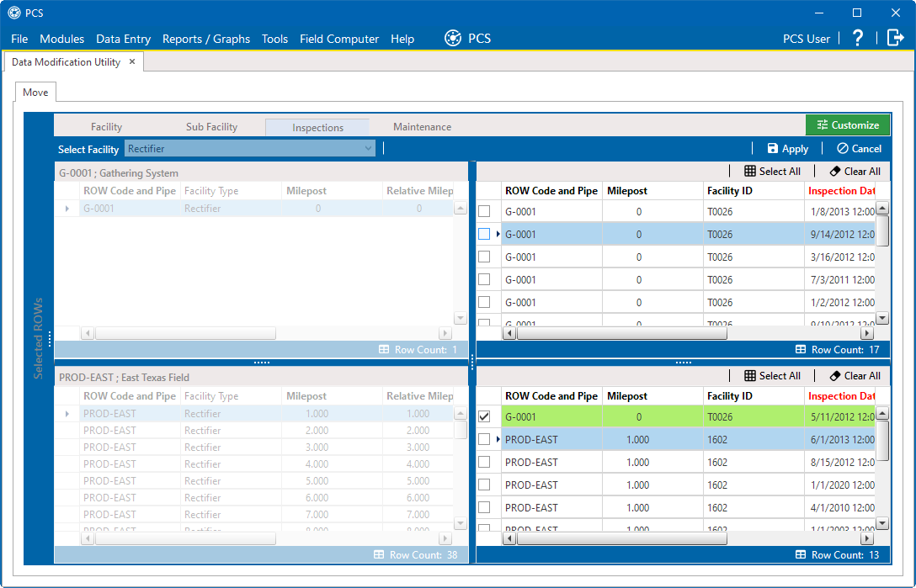Check the first row checkbox dated 1/8/2013

(x=484, y=211)
